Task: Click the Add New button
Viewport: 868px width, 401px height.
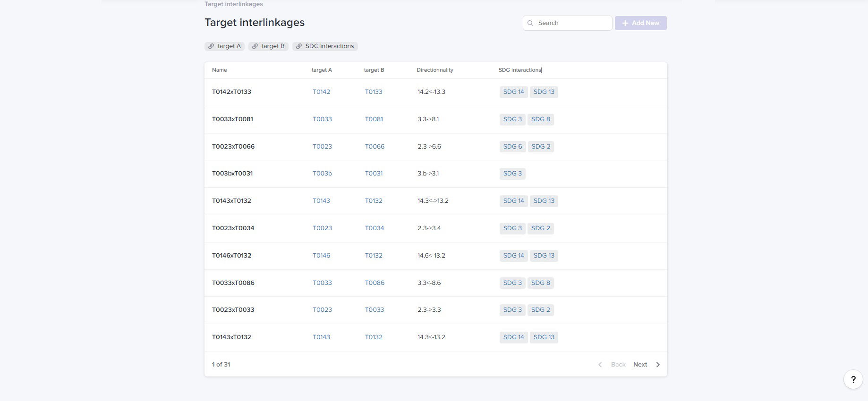Action: coord(641,23)
